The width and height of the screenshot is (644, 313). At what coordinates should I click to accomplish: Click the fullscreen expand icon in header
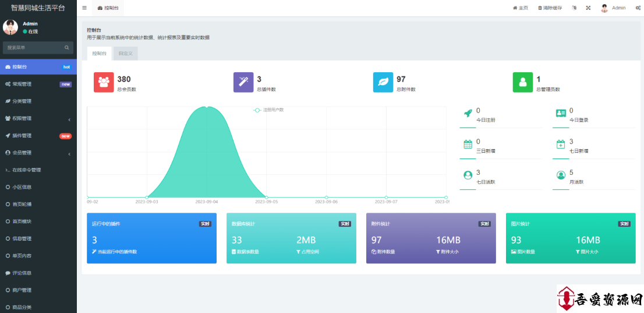tap(588, 8)
